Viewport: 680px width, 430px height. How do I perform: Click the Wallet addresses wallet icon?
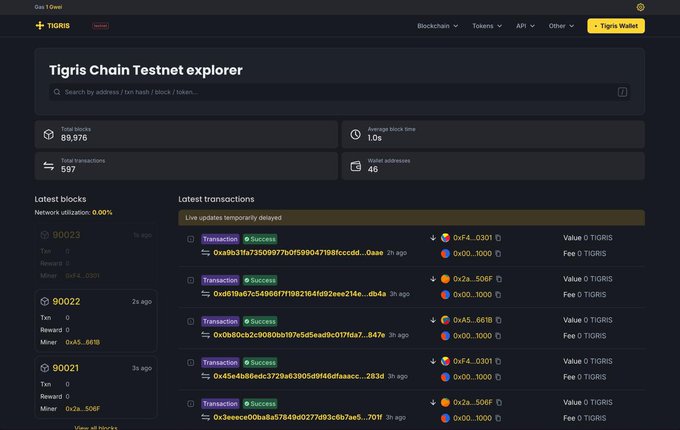coord(356,166)
